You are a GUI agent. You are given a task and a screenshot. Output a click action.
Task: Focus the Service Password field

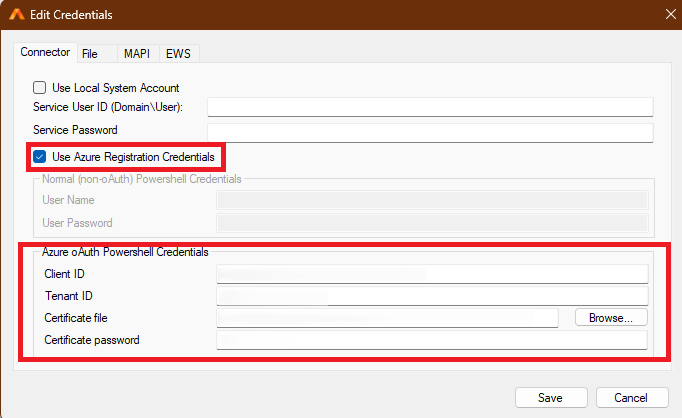pos(430,133)
